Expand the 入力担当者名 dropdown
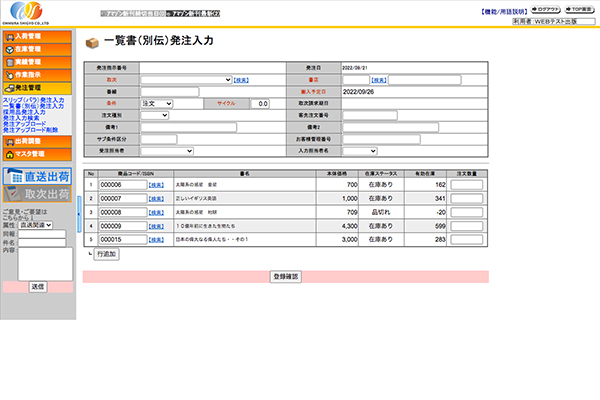 point(360,151)
